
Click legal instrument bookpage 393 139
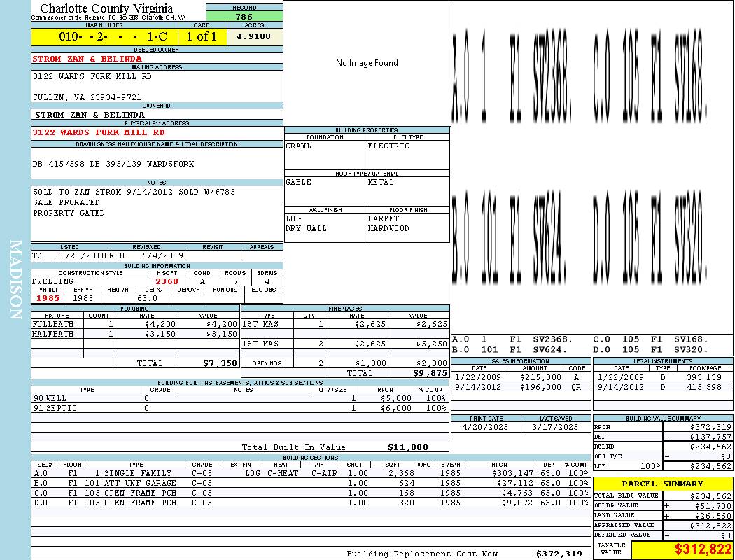point(706,377)
